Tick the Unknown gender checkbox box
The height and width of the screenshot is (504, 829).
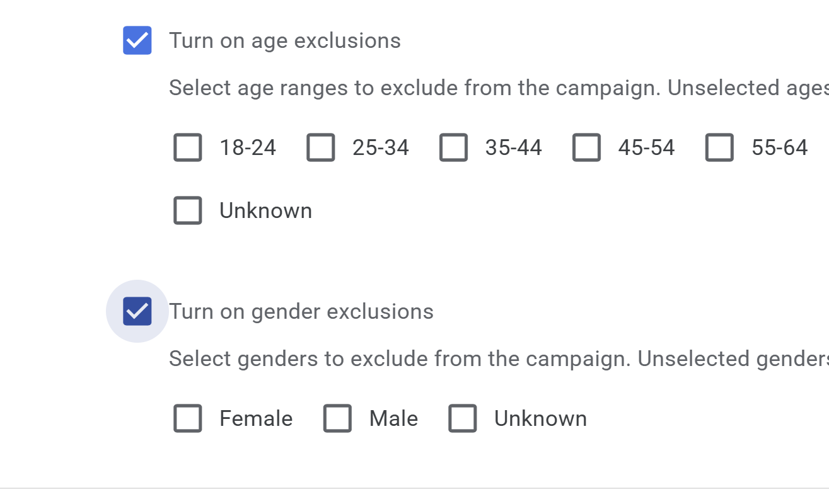pyautogui.click(x=463, y=419)
